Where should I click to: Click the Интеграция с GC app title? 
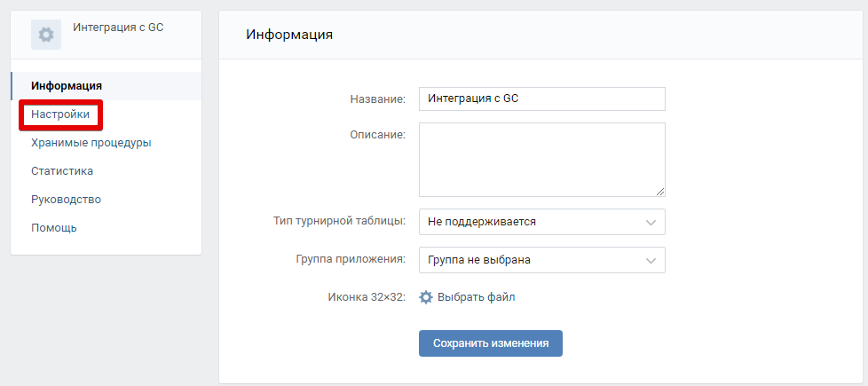click(118, 28)
